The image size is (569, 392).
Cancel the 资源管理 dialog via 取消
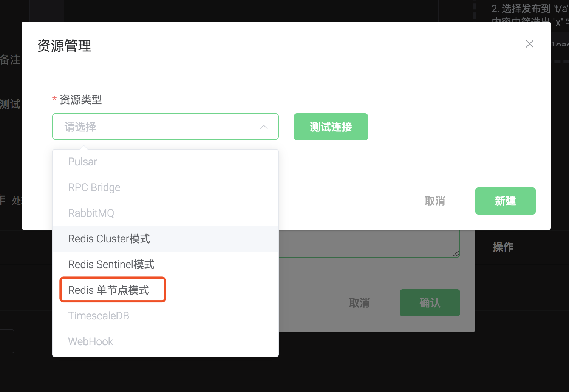pos(434,201)
